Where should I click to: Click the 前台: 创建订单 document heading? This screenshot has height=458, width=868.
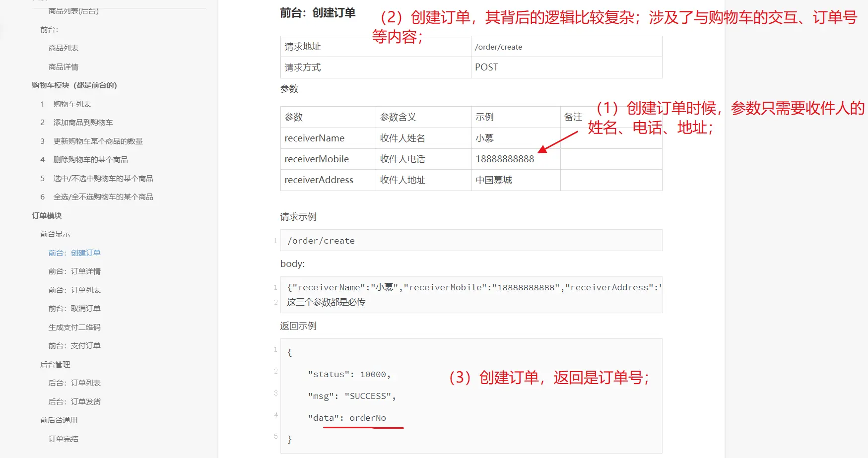[318, 13]
